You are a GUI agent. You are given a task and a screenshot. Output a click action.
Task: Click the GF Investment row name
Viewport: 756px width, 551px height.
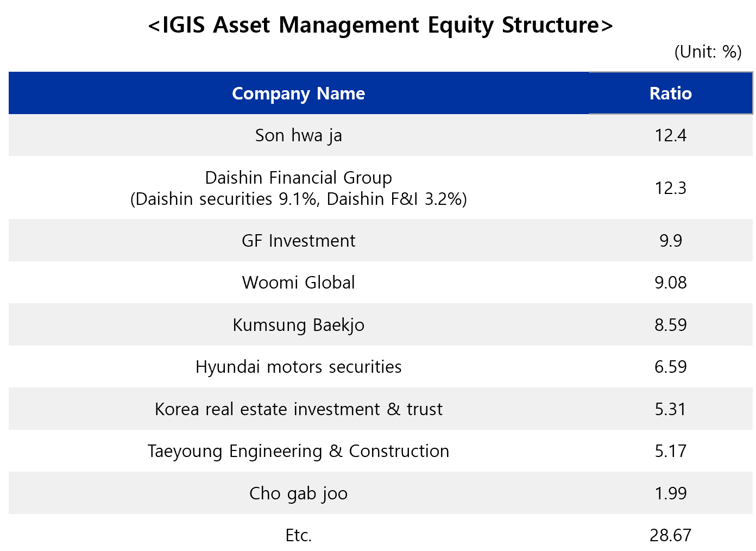(x=298, y=241)
